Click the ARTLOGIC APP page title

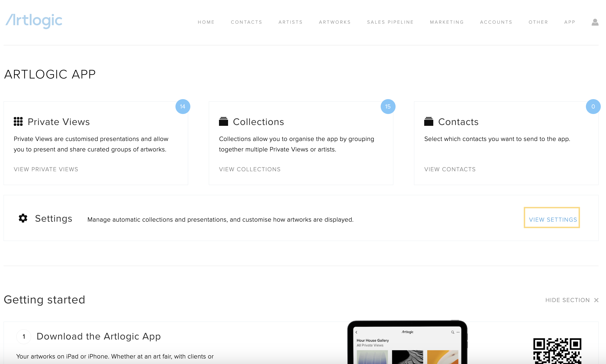50,74
